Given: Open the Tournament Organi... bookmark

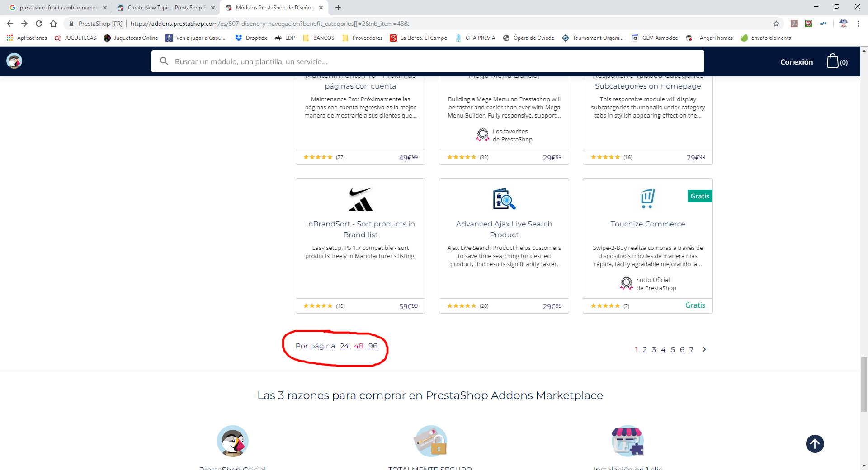Looking at the screenshot, I should 593,38.
